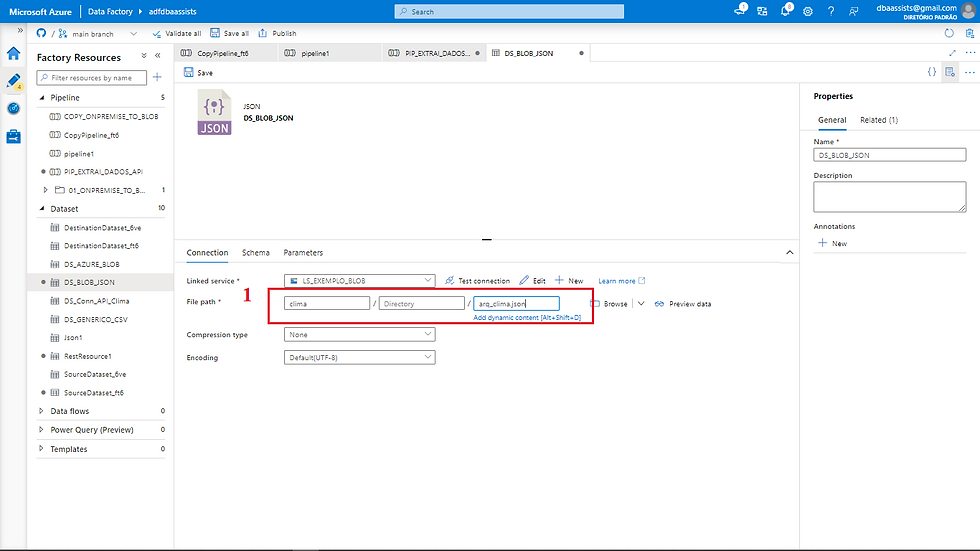Open the code view braces icon

point(932,72)
